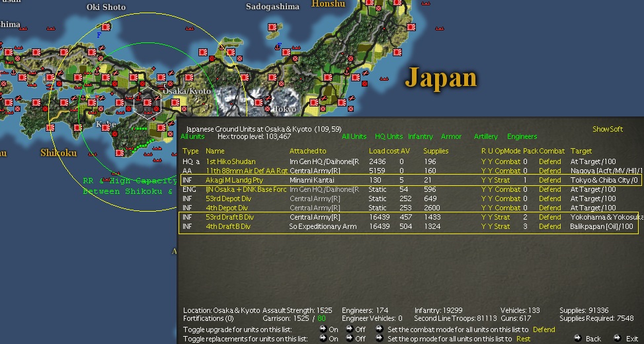Open 11th 88mm Air Def AA Rgt

(247, 171)
